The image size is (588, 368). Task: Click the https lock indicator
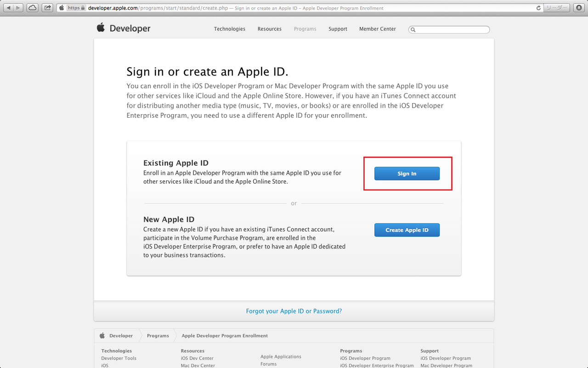click(77, 8)
